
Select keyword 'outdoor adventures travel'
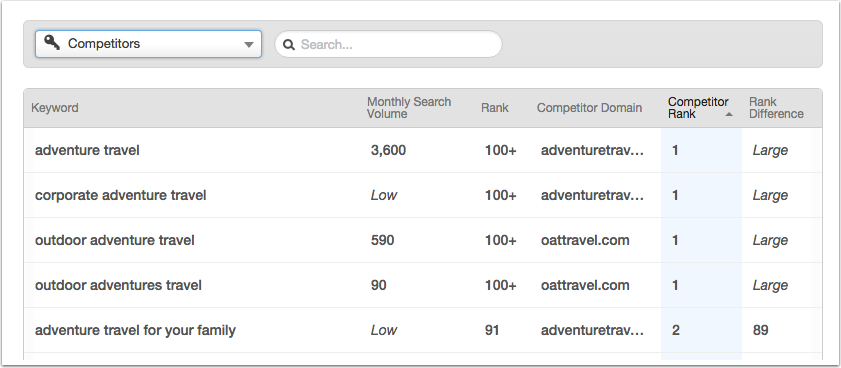click(x=118, y=285)
